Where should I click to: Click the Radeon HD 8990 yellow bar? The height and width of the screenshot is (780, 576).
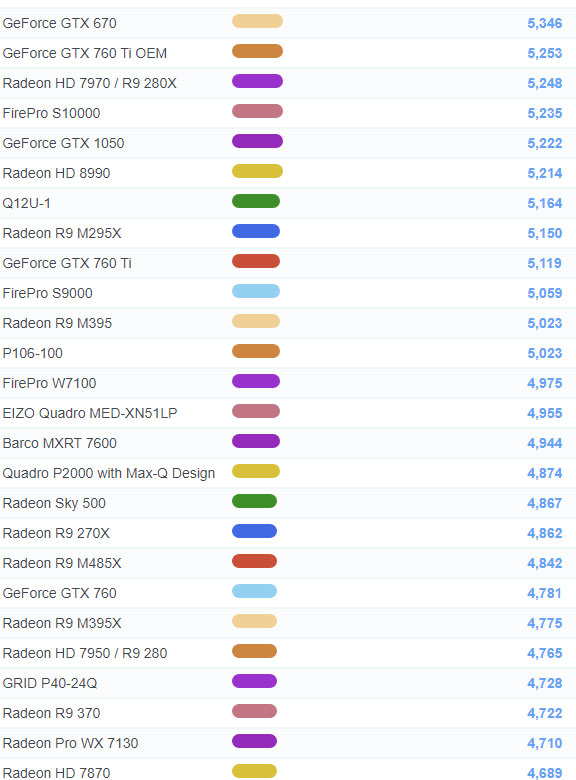click(x=257, y=172)
